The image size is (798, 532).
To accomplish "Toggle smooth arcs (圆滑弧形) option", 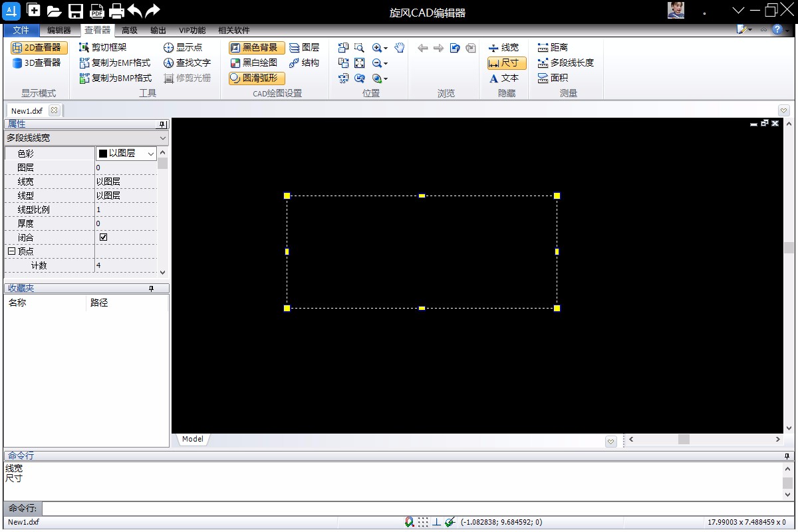I will point(257,78).
